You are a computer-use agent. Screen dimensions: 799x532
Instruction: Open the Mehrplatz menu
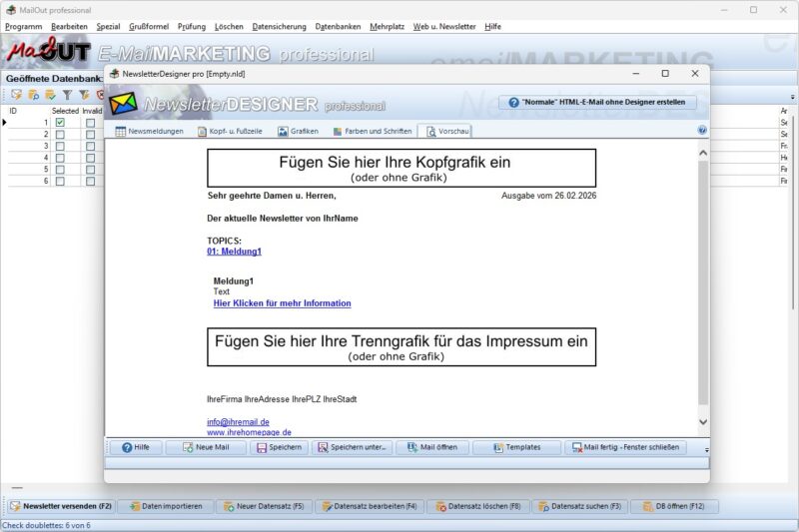click(x=387, y=27)
